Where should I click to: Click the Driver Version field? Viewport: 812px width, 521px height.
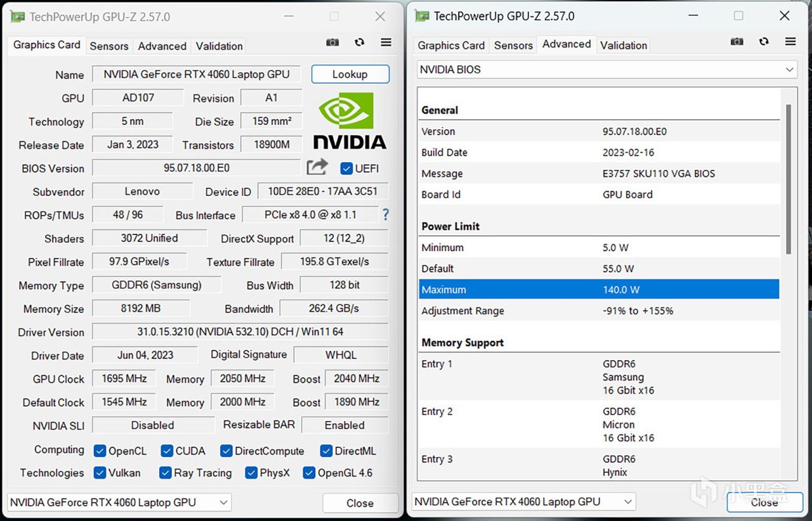(240, 331)
